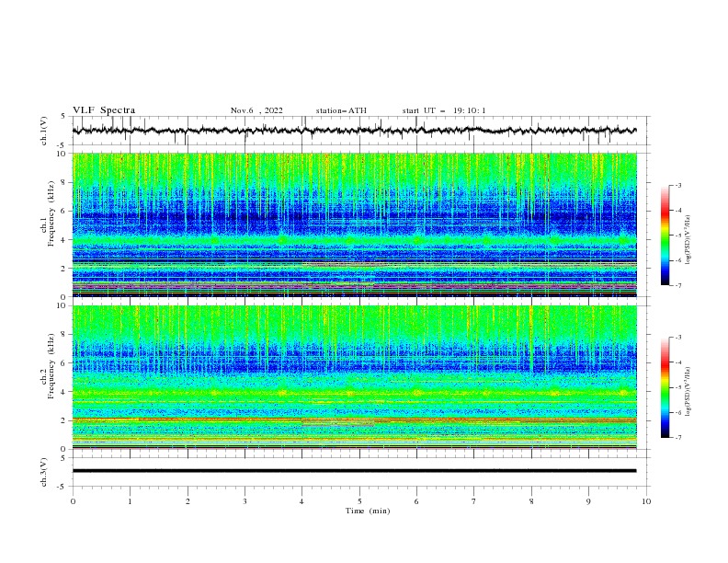Click the "station=ATH" label
This screenshot has width=728, height=563.
tap(341, 110)
